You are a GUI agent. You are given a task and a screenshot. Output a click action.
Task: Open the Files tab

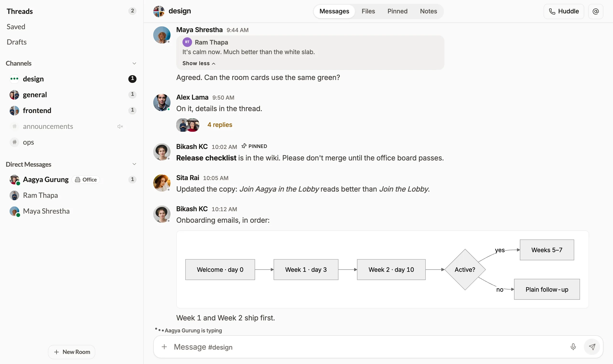[x=368, y=11]
